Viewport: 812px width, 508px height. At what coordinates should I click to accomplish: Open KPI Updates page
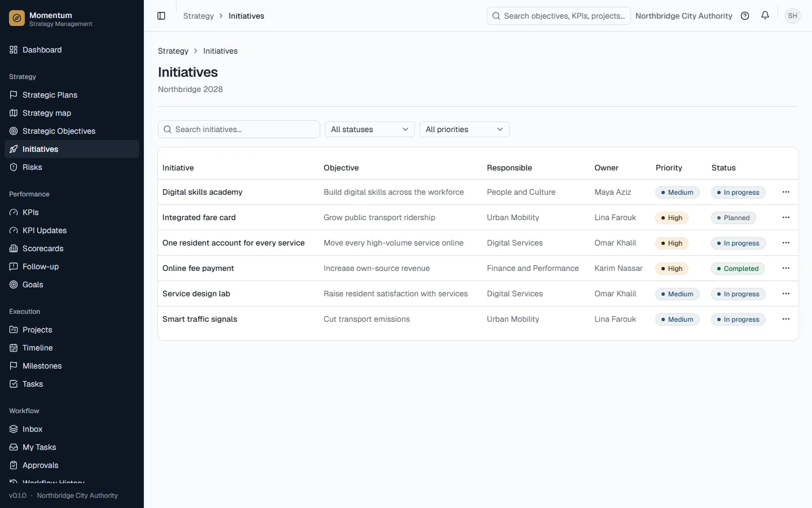pyautogui.click(x=72, y=230)
